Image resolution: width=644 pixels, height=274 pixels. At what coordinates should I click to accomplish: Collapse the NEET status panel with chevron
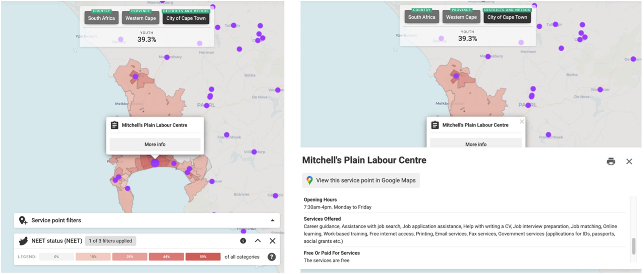pyautogui.click(x=258, y=241)
